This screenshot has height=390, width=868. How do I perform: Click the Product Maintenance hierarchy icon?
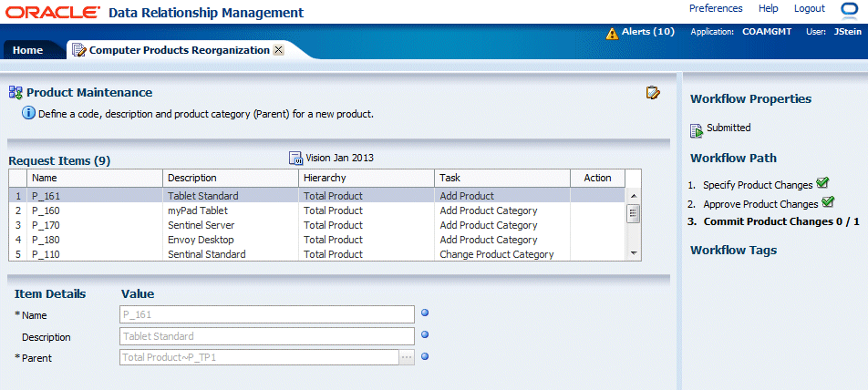15,92
